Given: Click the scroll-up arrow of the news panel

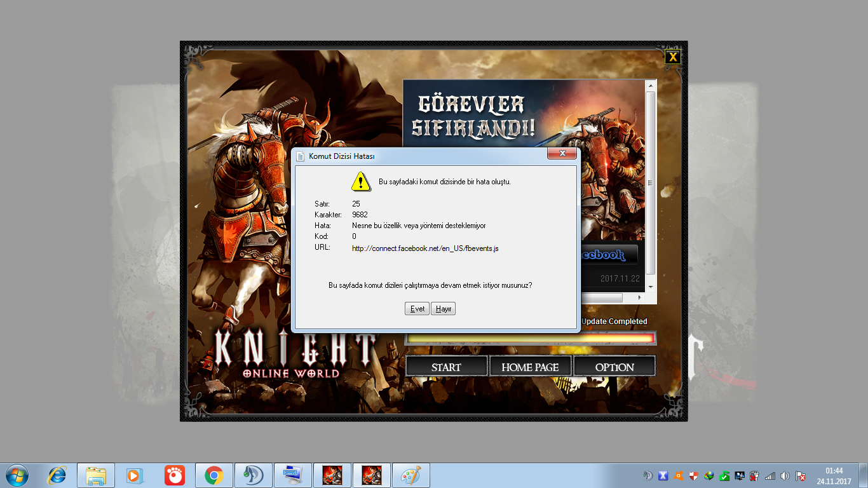Looking at the screenshot, I should (650, 85).
